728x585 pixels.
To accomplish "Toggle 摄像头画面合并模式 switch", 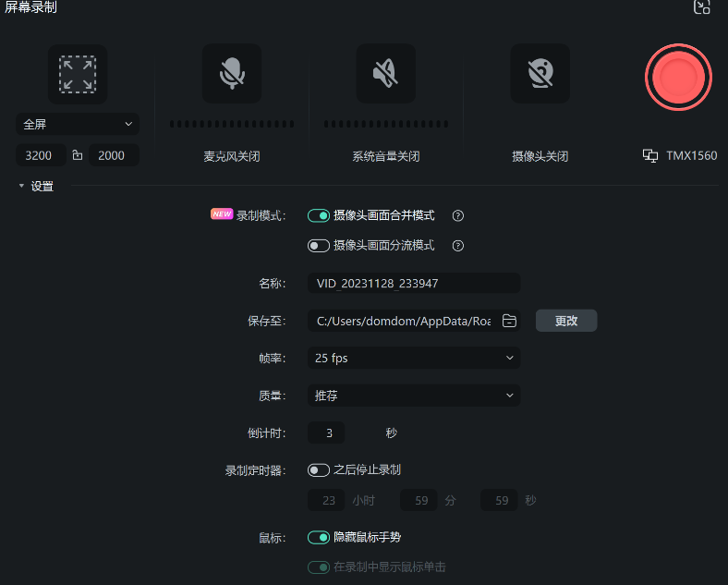I will (319, 216).
